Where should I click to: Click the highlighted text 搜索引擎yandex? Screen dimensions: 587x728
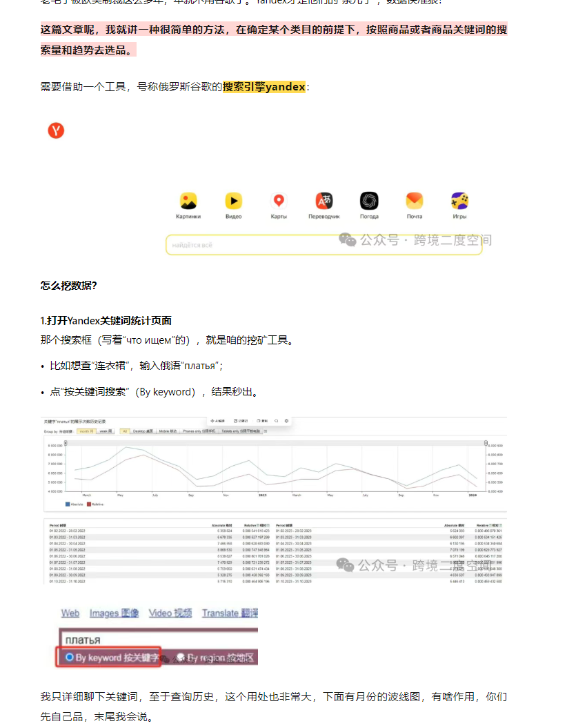coord(264,87)
